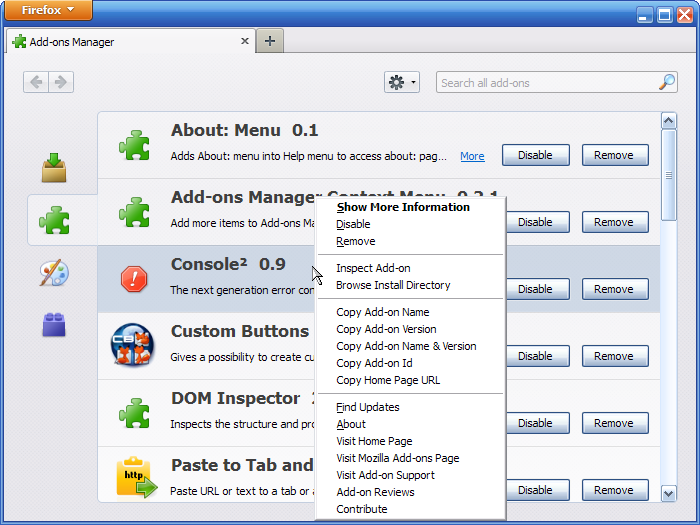Click the scrollbar up arrow
The image size is (700, 525).
(x=668, y=121)
